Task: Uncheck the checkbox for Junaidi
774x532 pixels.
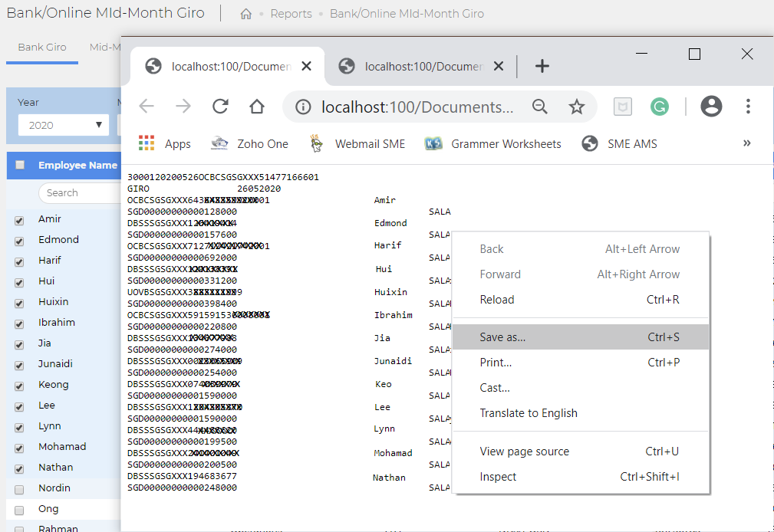Action: click(19, 366)
